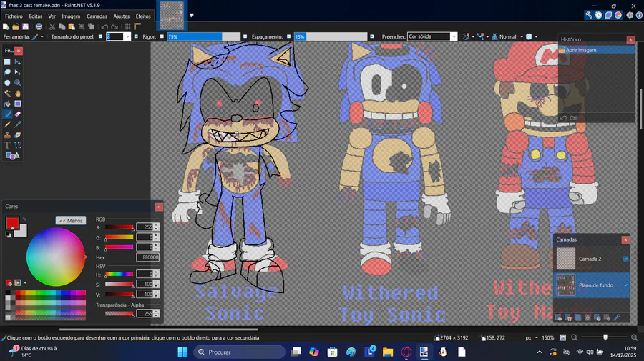
Task: Open the Ficheiro menu
Action: tap(14, 16)
